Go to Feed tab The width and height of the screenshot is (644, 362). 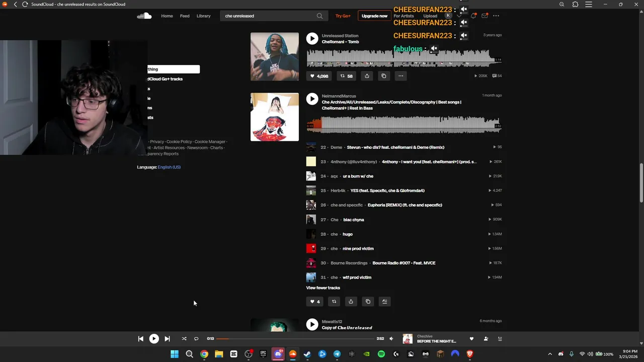coord(185,16)
